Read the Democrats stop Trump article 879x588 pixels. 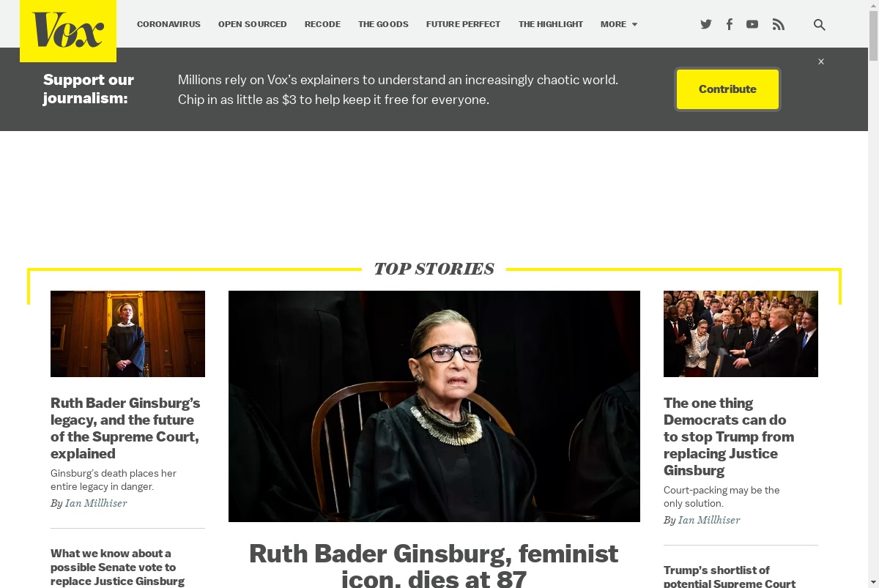pyautogui.click(x=729, y=436)
